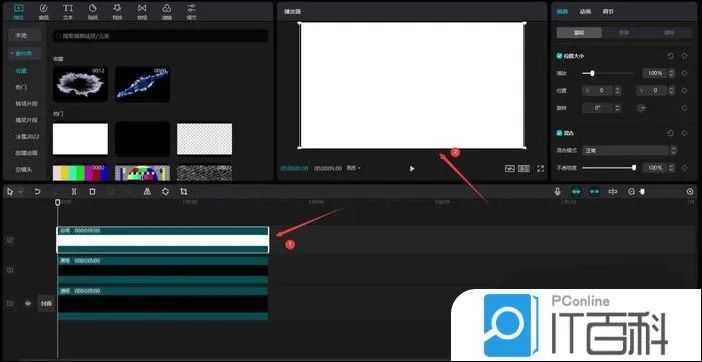Play the preview in the player
Viewport: 702px width, 362px height.
click(x=412, y=169)
